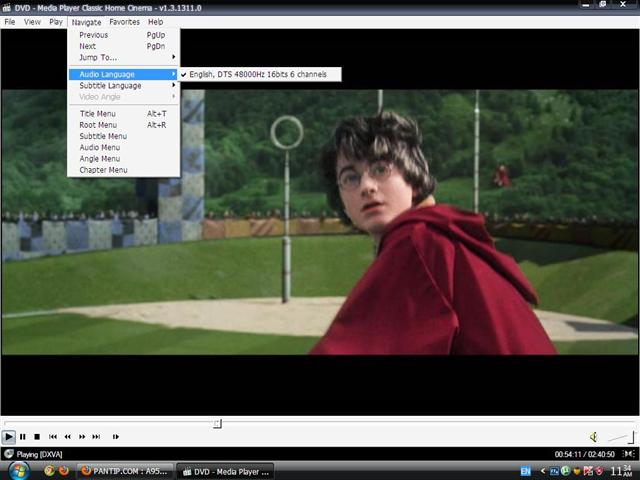Skip to next chapter button
The image size is (640, 480).
click(x=96, y=437)
